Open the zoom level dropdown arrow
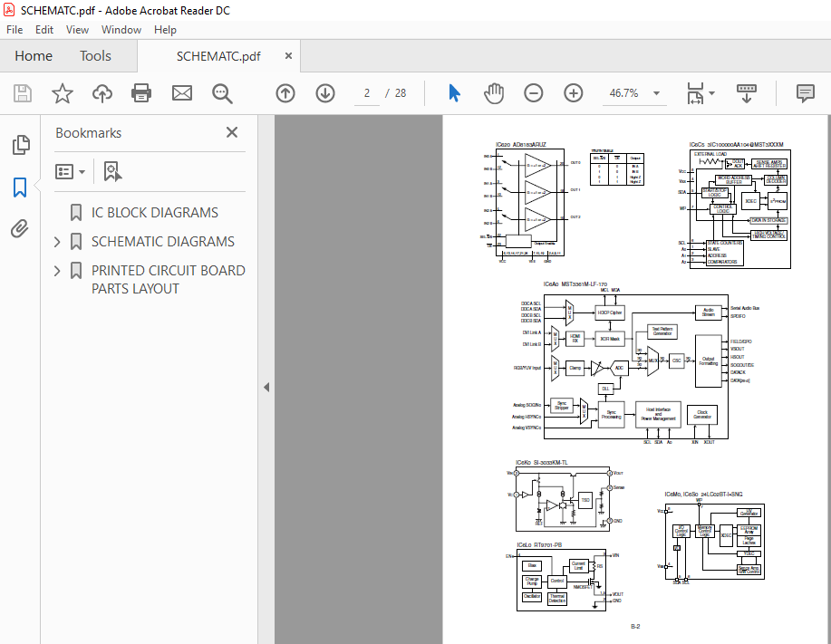 656,93
